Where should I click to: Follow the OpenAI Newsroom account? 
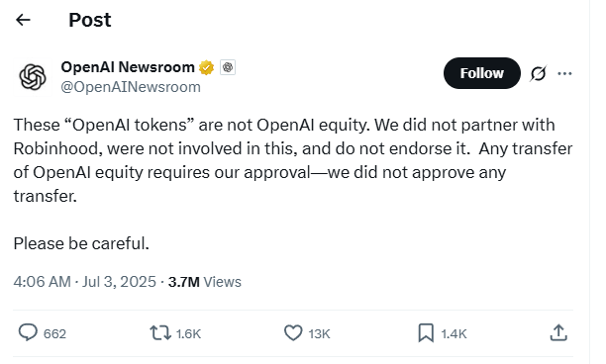point(482,73)
